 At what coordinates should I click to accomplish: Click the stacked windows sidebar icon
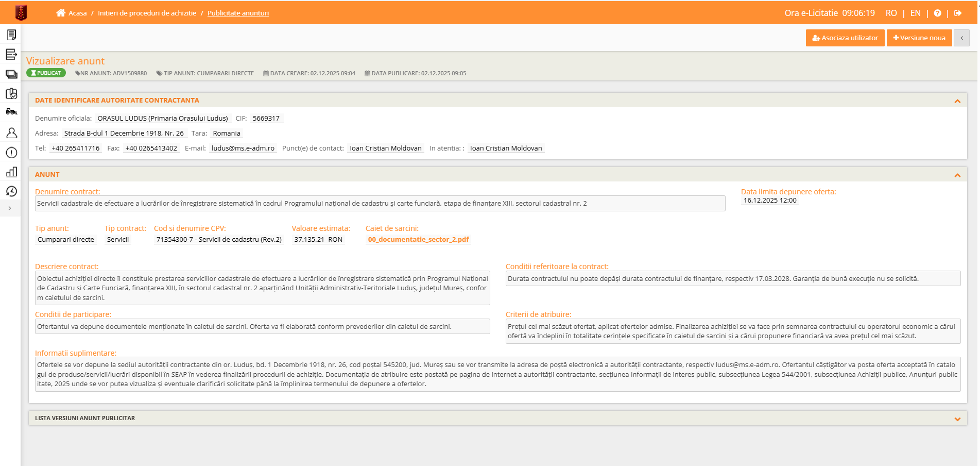coord(11,74)
